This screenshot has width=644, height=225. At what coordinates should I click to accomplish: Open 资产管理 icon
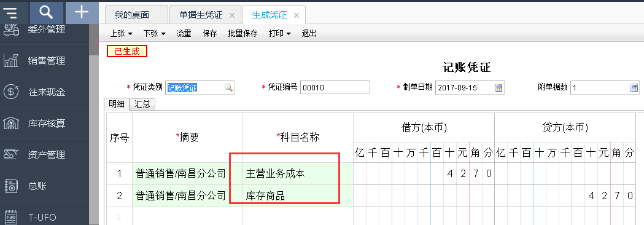11,154
